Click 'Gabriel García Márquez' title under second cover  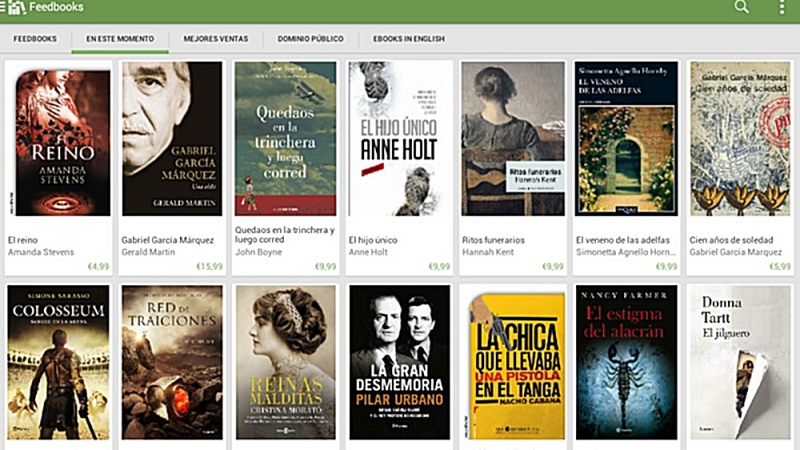[x=167, y=240]
